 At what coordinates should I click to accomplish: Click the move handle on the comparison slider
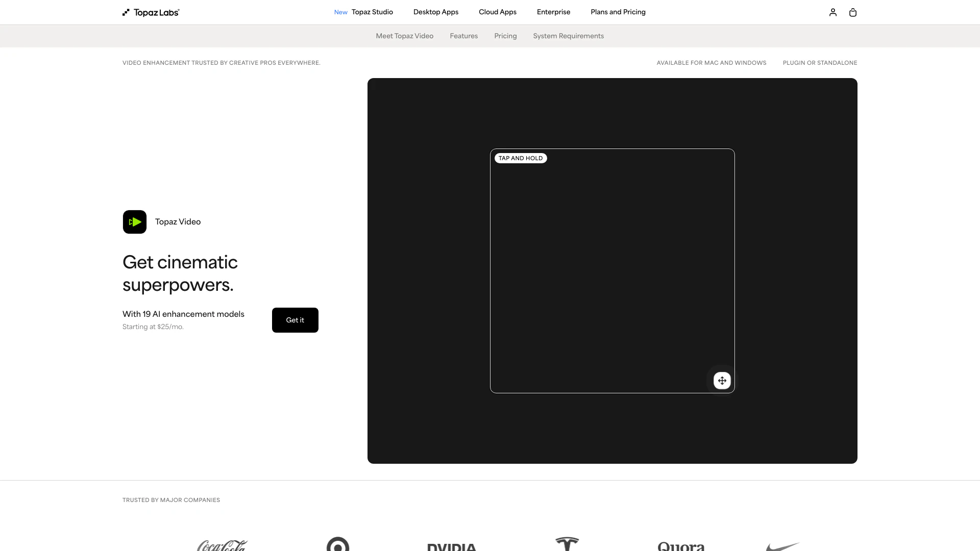(x=722, y=380)
